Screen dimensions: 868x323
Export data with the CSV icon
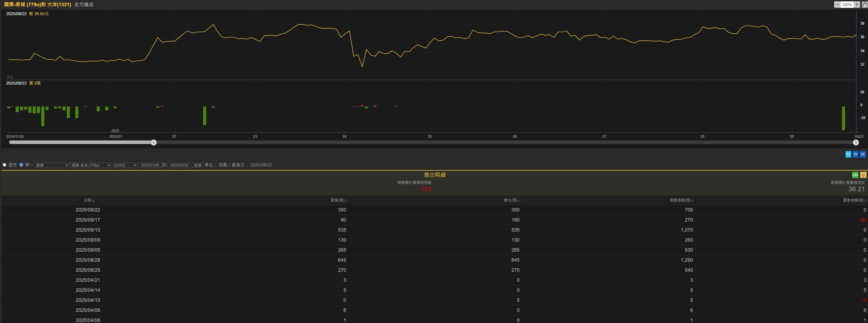click(855, 175)
